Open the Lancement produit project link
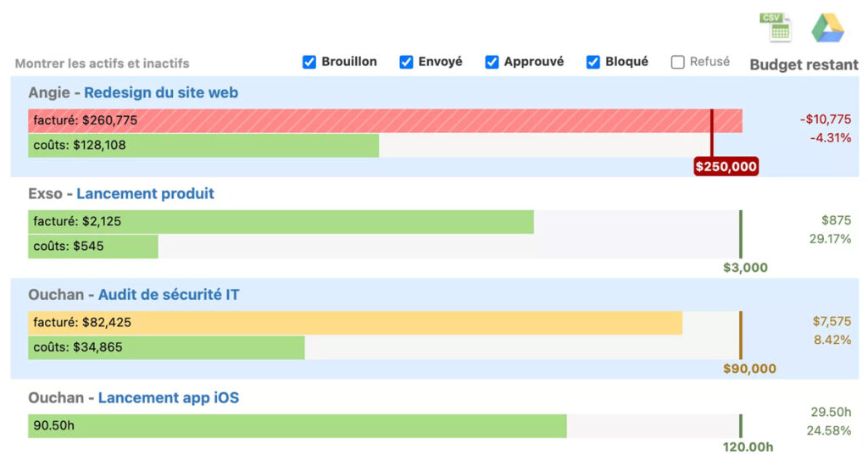Viewport: 868px width, 466px height. [x=145, y=194]
